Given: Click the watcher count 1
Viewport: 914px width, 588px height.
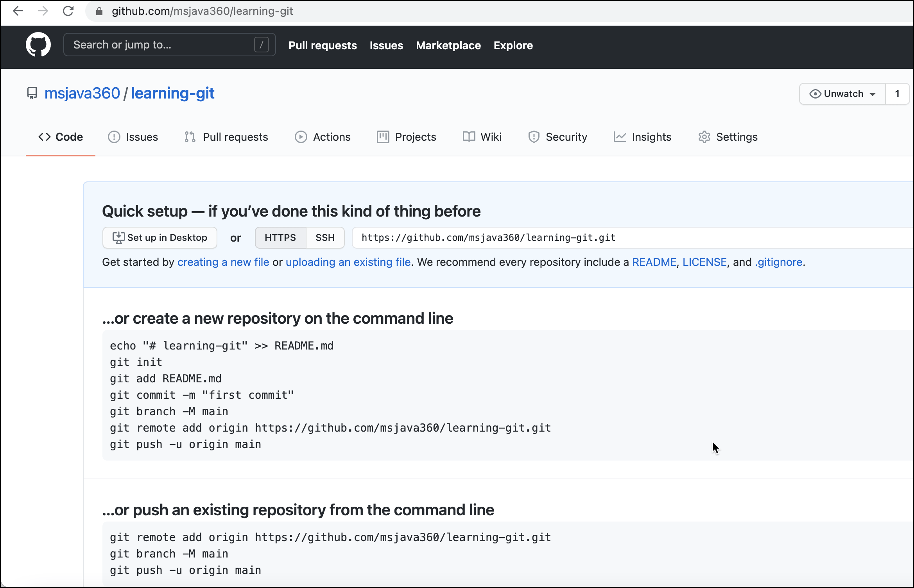Looking at the screenshot, I should (x=897, y=94).
